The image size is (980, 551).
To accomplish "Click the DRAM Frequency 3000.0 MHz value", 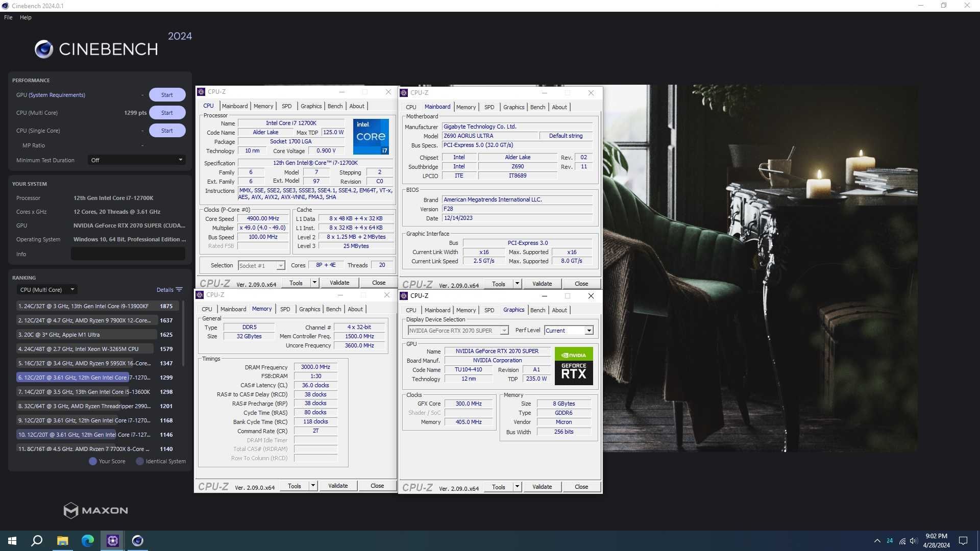I will point(315,367).
